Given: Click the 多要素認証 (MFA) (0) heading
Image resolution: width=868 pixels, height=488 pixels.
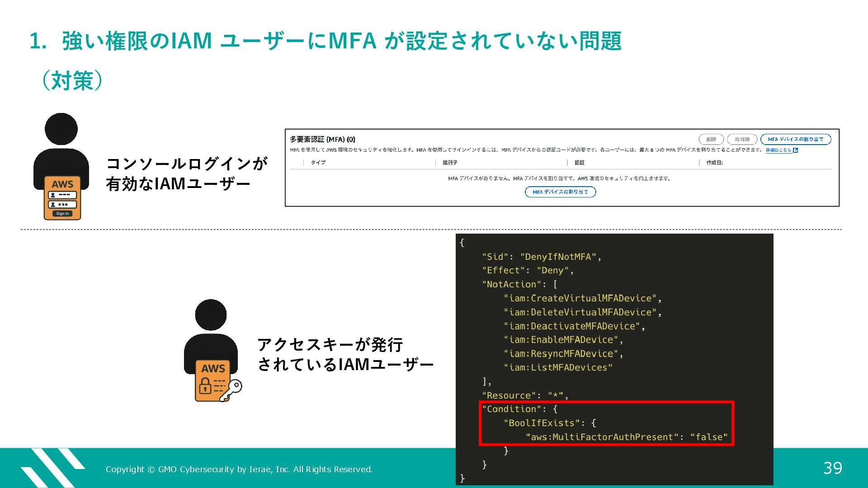Looking at the screenshot, I should pyautogui.click(x=322, y=139).
